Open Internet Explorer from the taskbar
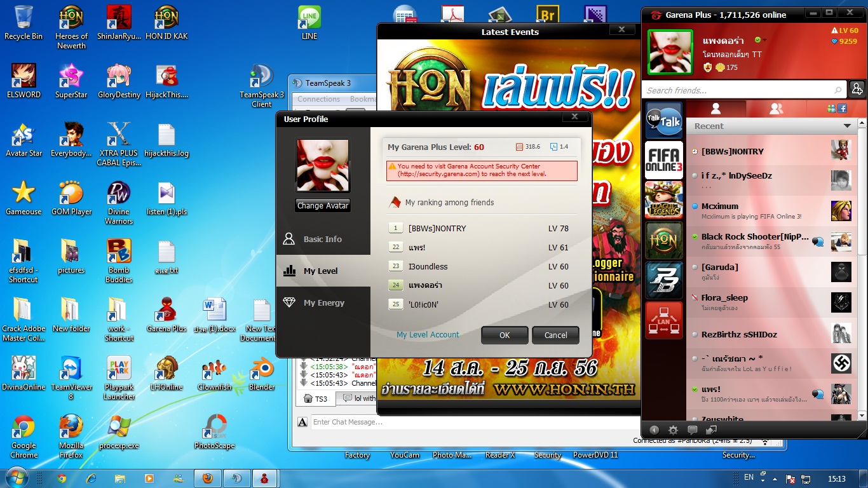868x488 pixels. coord(91,478)
